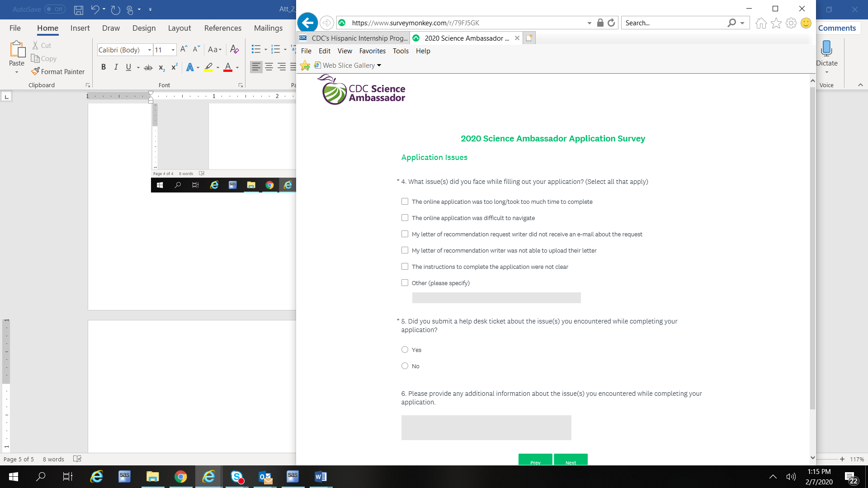The width and height of the screenshot is (868, 488).
Task: Check 'online application was difficult to navigate'
Action: point(405,218)
